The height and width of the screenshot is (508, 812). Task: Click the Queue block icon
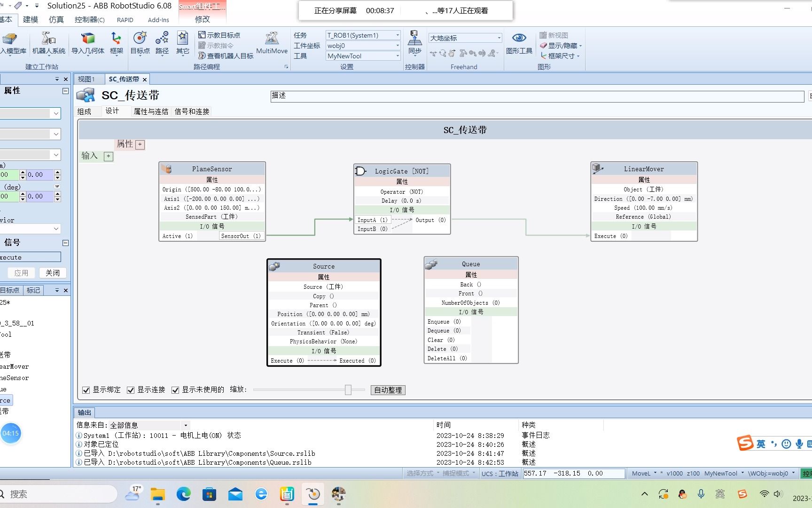coord(431,264)
